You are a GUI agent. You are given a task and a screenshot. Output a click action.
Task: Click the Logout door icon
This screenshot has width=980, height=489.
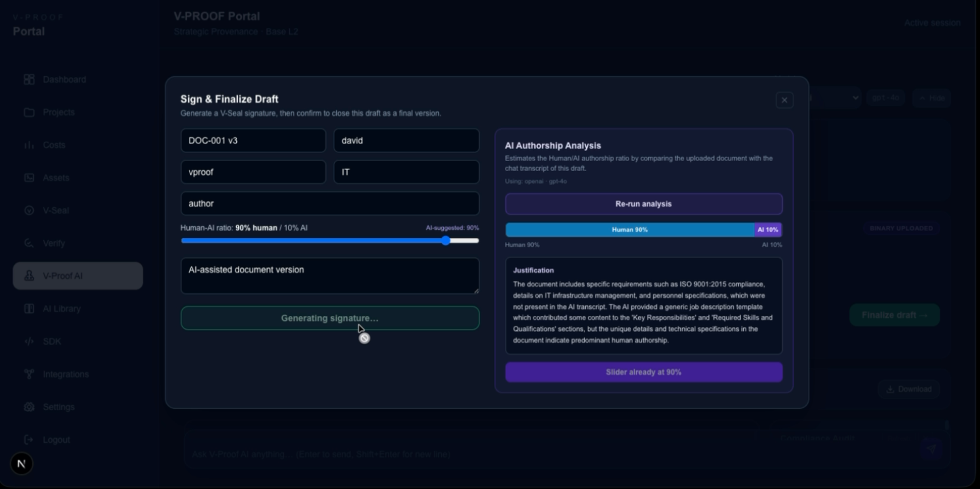point(29,440)
